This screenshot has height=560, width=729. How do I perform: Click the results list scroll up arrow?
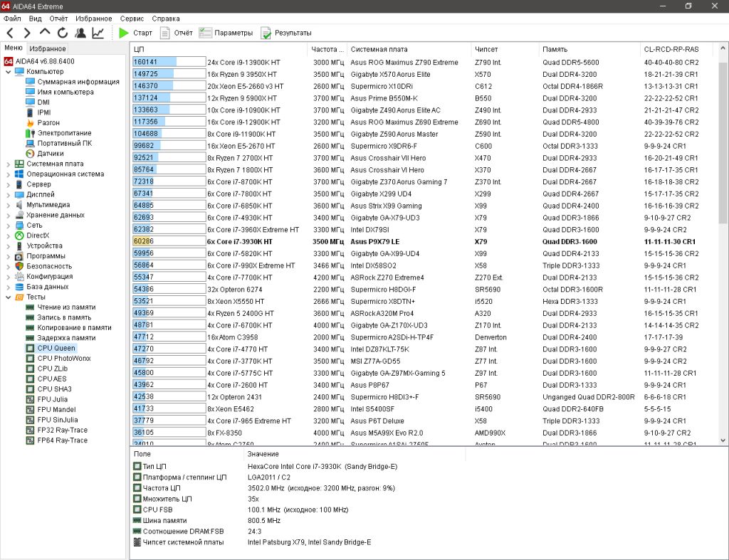(x=723, y=48)
